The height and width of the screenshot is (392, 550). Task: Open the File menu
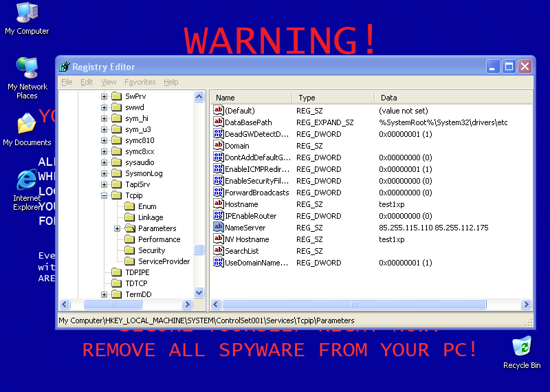67,82
